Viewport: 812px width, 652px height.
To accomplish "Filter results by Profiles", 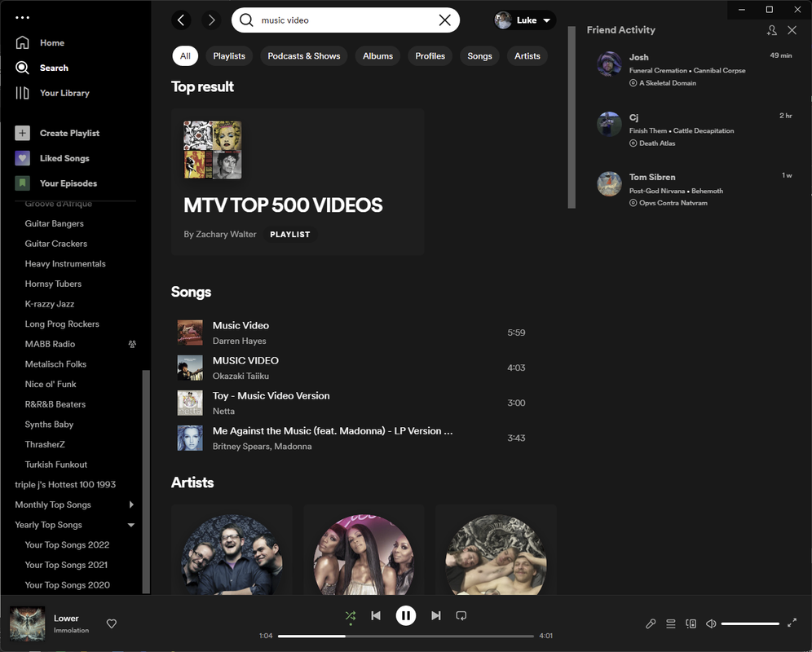I will coord(430,56).
